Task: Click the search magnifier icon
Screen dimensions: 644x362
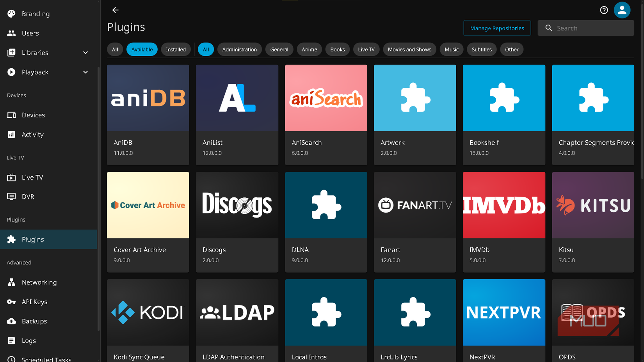Action: [549, 28]
